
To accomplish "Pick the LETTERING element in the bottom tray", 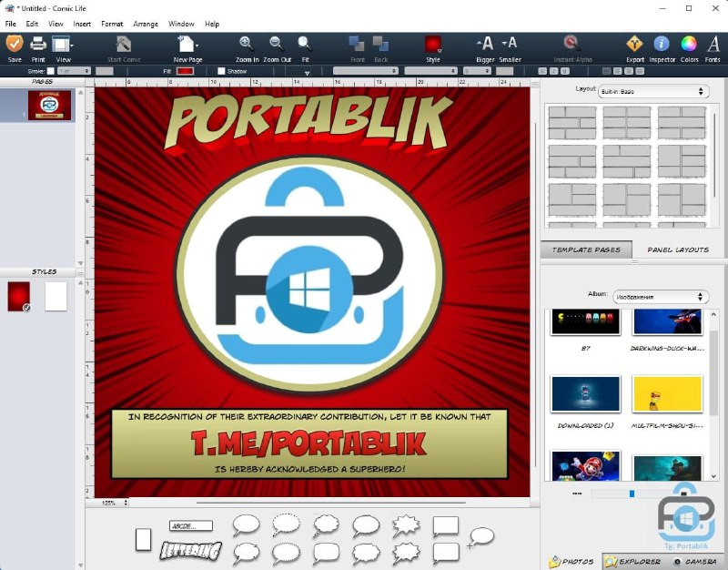I will pos(191,551).
